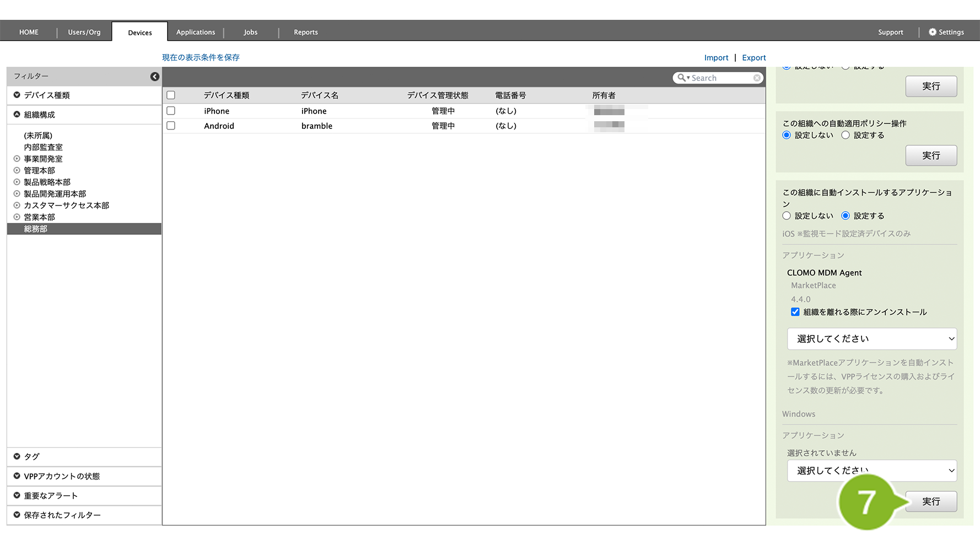Expand the 事業開発室 organization node
The image size is (980, 551).
coord(17,159)
